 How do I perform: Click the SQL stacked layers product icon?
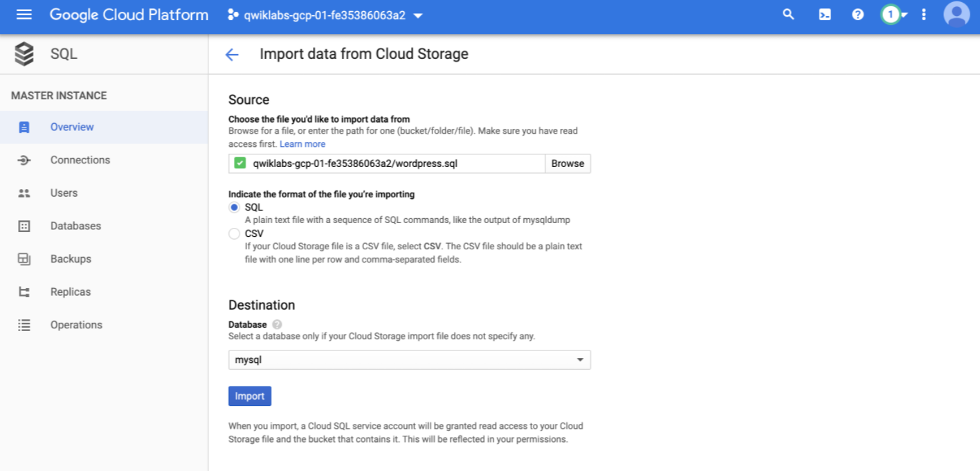24,54
